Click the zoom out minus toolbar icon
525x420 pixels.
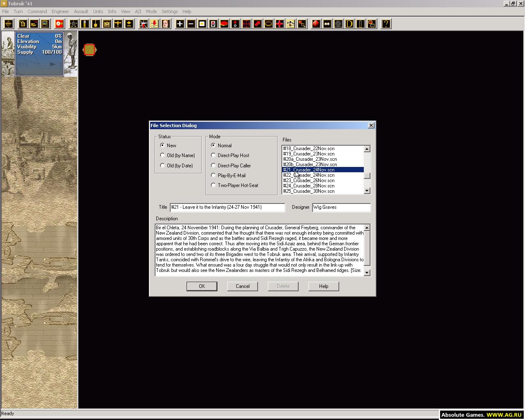(191, 24)
